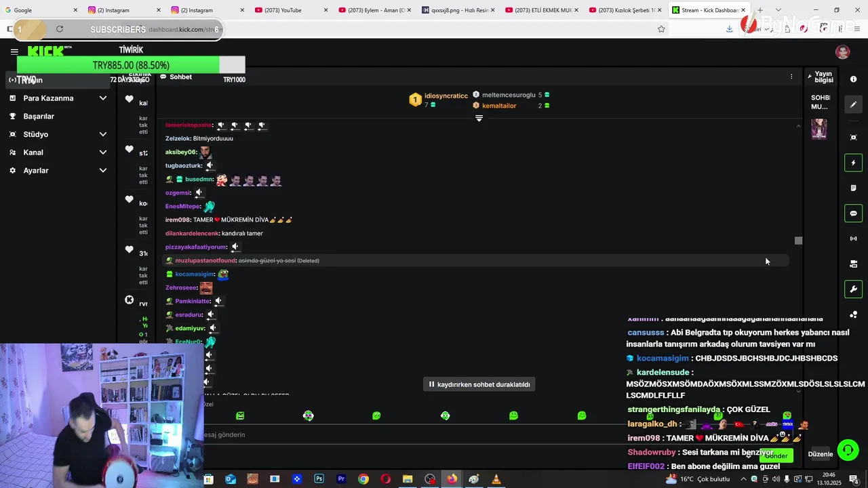Open File Explorer from the taskbar
Image resolution: width=868 pixels, height=488 pixels.
tap(408, 479)
